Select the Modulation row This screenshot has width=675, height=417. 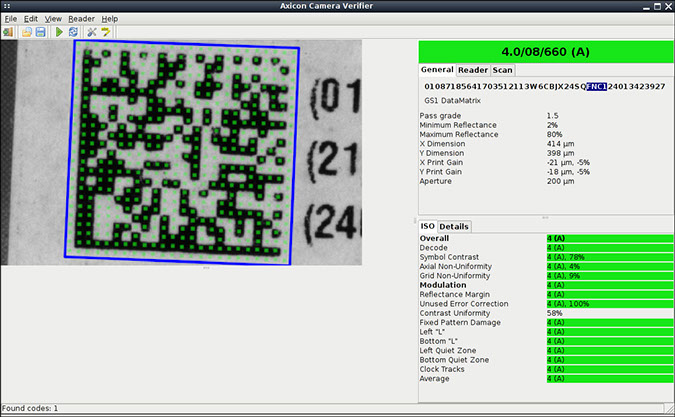coord(546,285)
